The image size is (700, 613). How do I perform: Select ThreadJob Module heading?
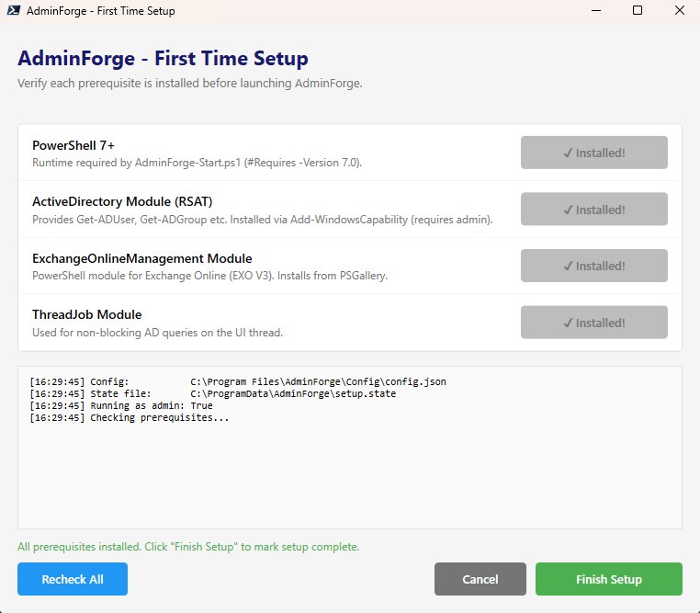87,314
